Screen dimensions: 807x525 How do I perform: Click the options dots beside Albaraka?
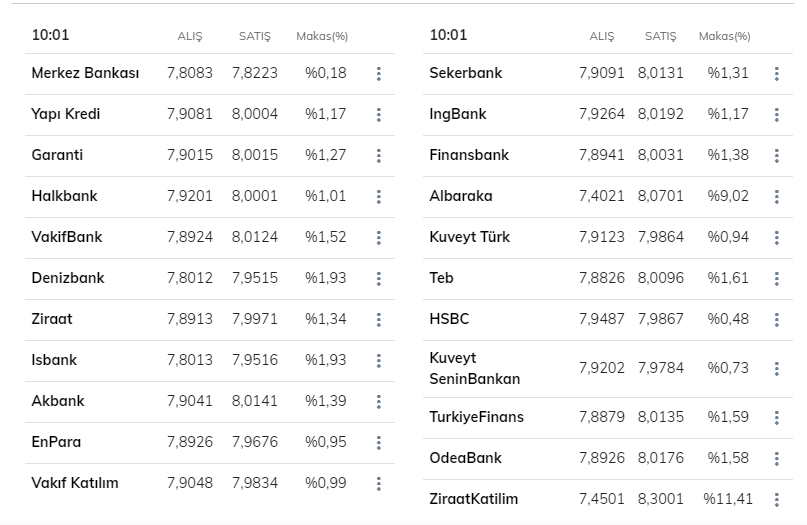point(777,197)
